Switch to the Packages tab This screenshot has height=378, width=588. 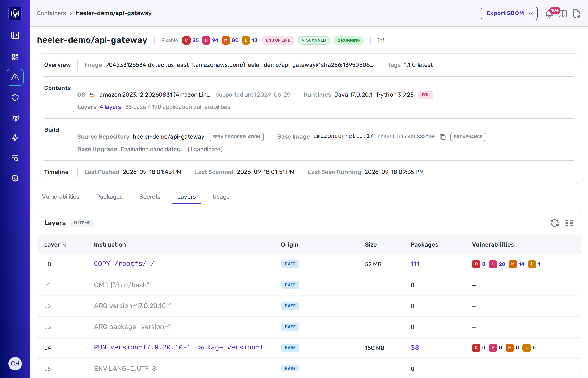[x=109, y=197]
